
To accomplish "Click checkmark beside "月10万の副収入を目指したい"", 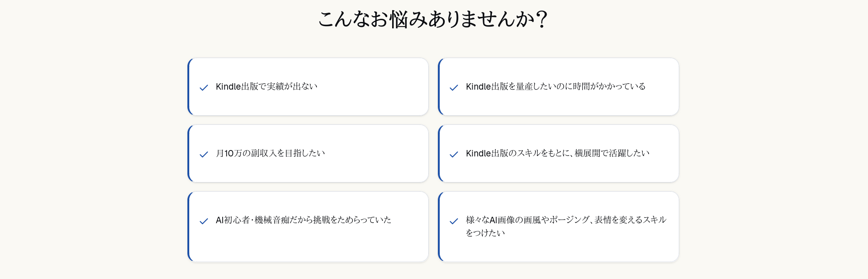I will (x=204, y=154).
